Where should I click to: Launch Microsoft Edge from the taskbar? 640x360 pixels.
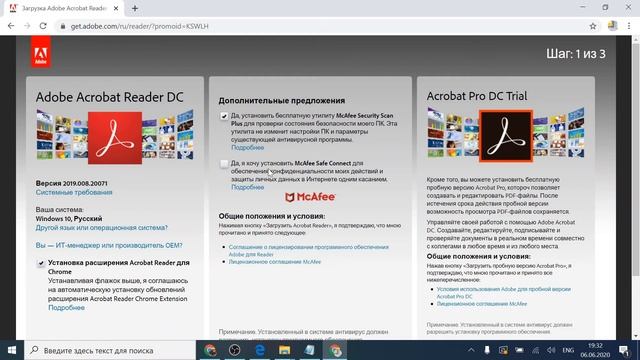click(x=260, y=350)
